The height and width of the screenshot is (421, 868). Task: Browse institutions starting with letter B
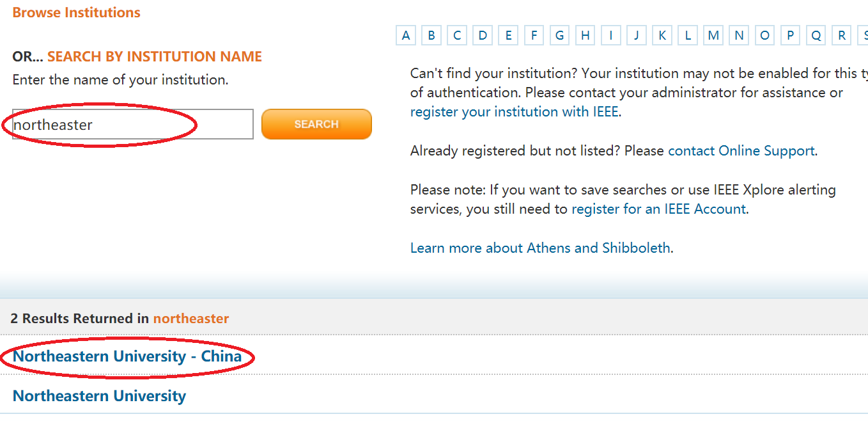(x=431, y=36)
